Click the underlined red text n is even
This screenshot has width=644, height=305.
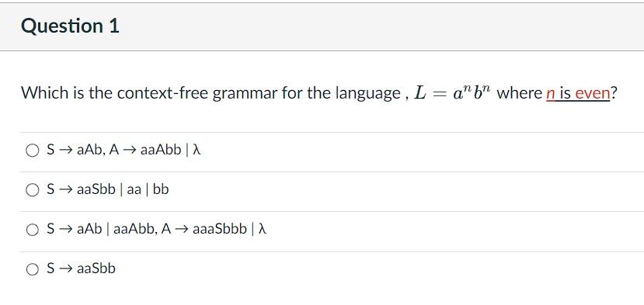[x=578, y=94]
